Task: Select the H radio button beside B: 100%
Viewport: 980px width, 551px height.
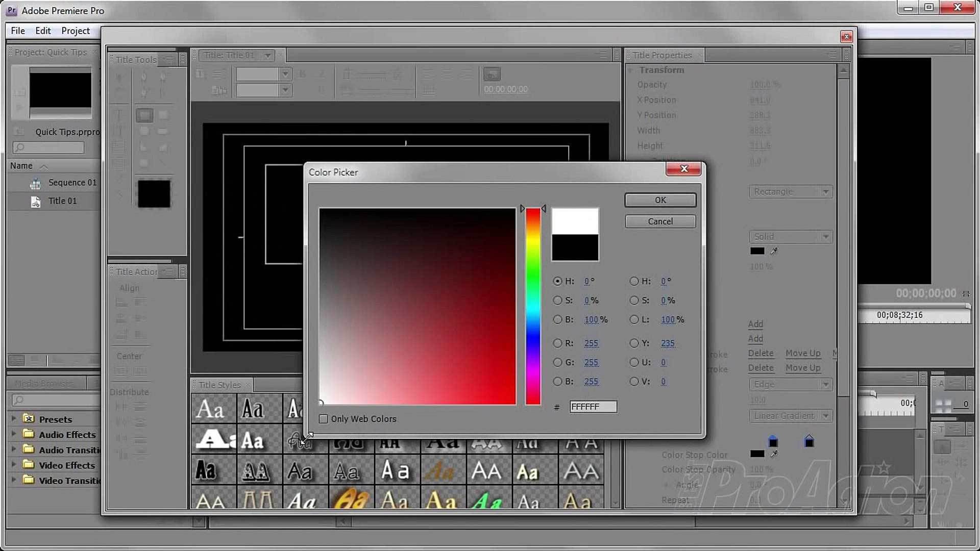Action: point(557,281)
